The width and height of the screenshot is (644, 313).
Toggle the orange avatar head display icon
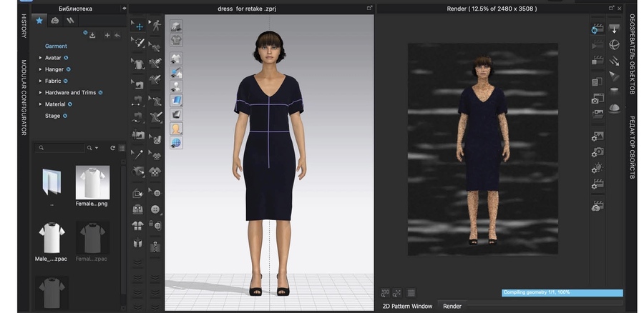click(x=176, y=129)
